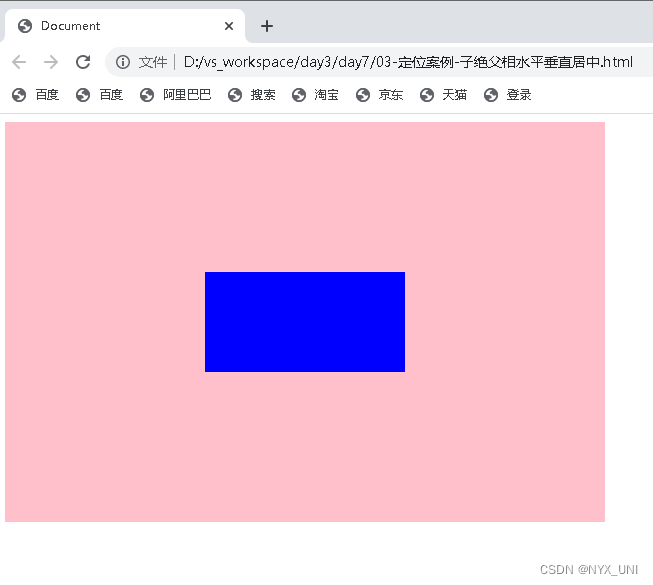Viewport: 653px width, 585px height.
Task: Open the 天猫 bookmark
Action: click(443, 95)
